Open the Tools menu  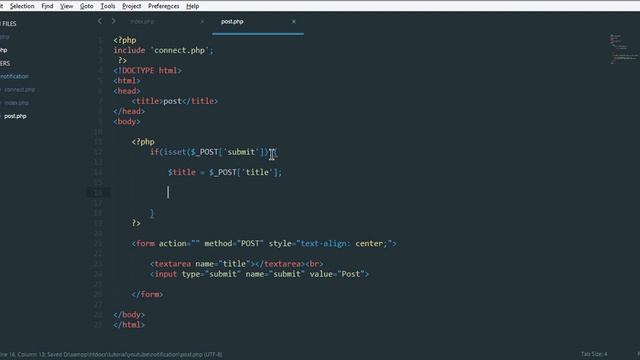108,6
